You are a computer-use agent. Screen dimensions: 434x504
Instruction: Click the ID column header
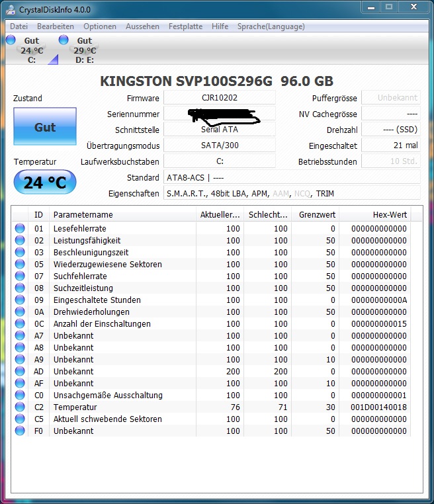point(38,214)
